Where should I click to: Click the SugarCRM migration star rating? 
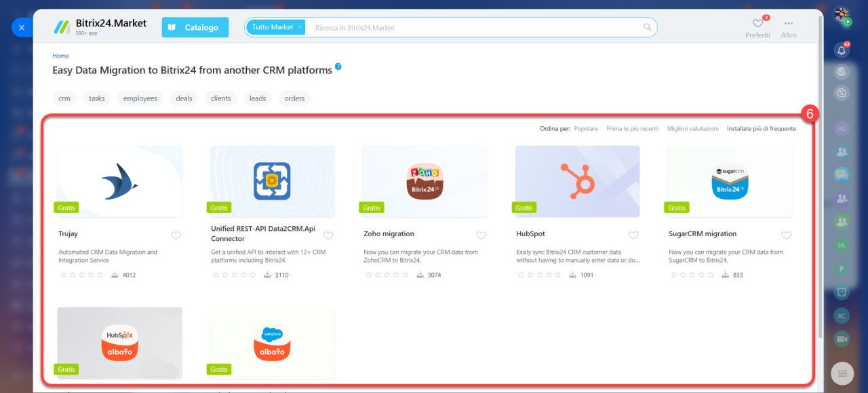[692, 275]
